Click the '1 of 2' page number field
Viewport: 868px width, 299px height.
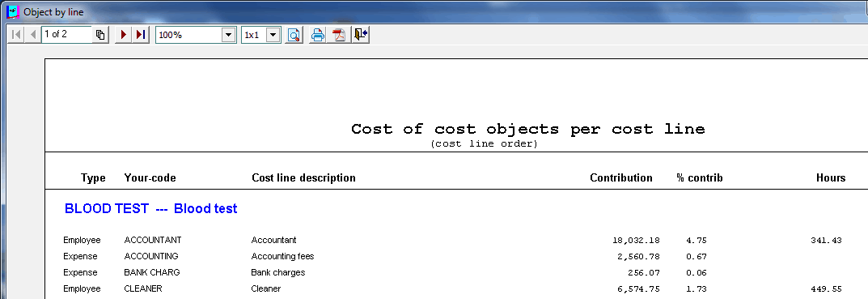pyautogui.click(x=66, y=34)
